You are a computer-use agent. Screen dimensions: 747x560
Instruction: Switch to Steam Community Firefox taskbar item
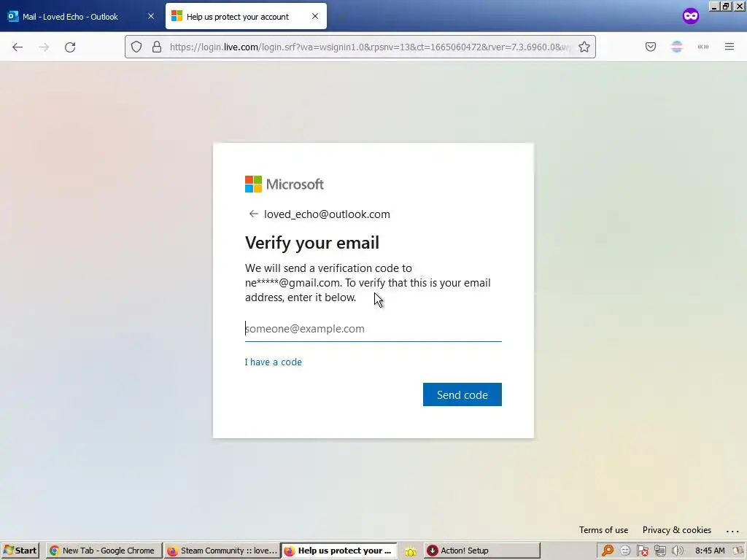point(222,551)
